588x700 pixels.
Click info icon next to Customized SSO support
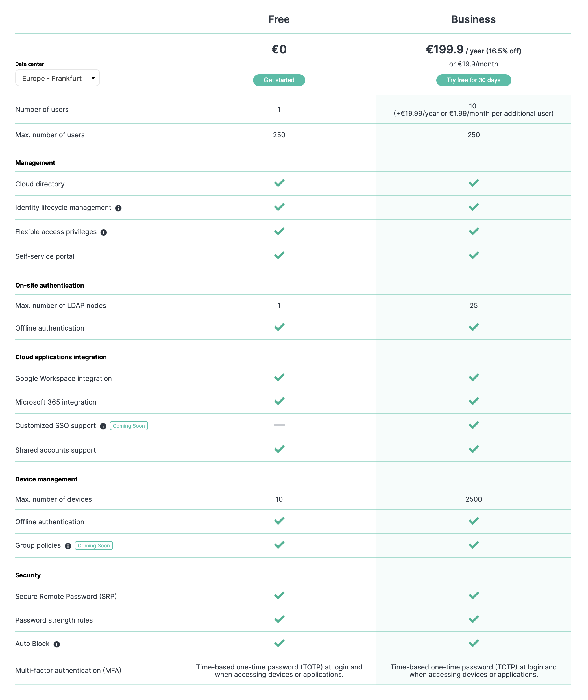coord(103,426)
